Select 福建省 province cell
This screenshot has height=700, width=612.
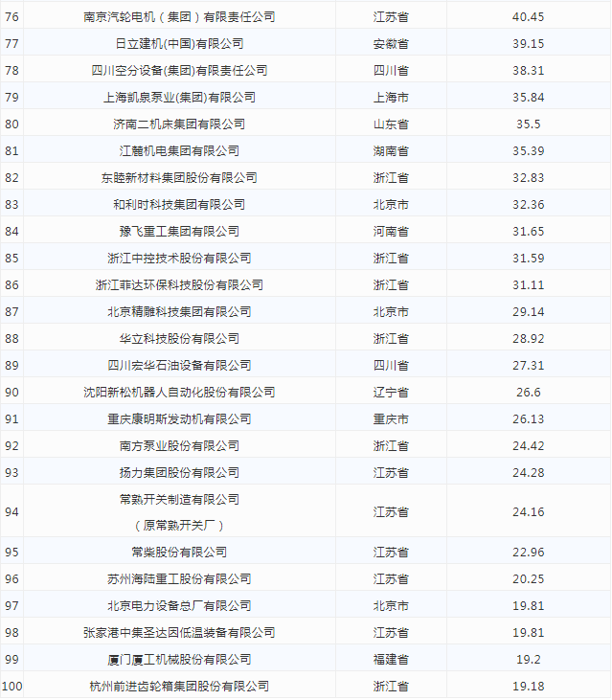tap(391, 660)
